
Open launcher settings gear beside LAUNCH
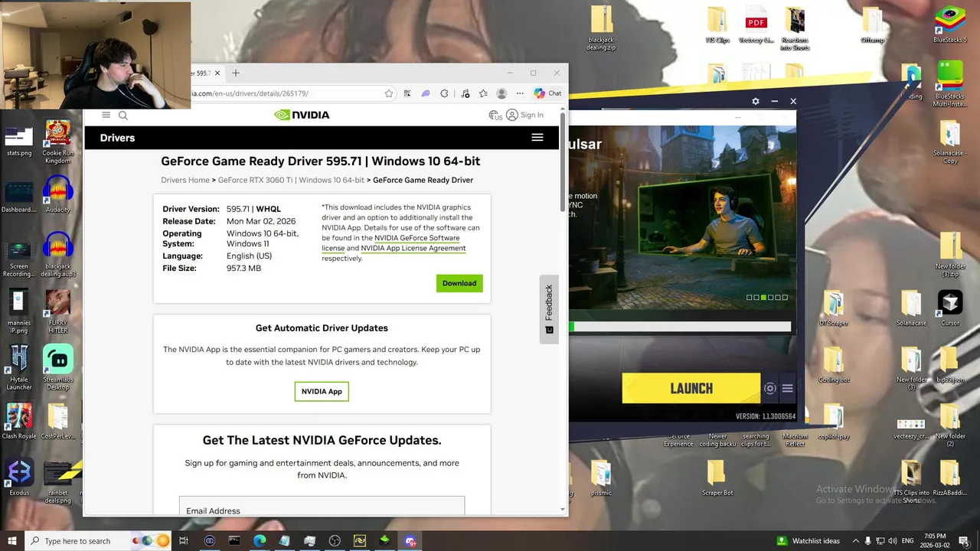[x=770, y=389]
